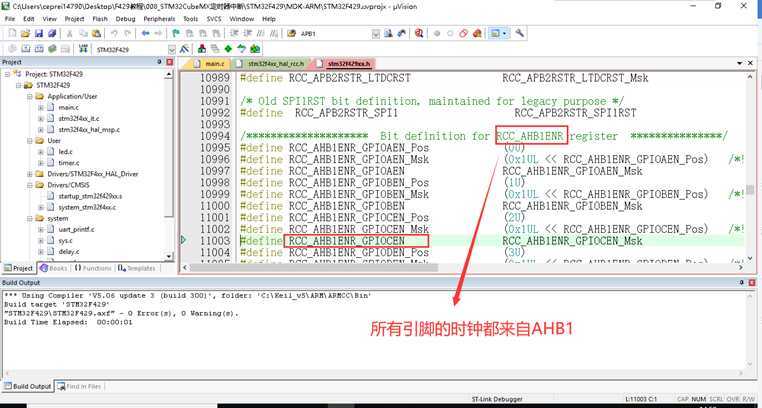Viewport: 762px width, 408px height.
Task: Open the editor tab list dropdown arrow
Action: point(740,64)
